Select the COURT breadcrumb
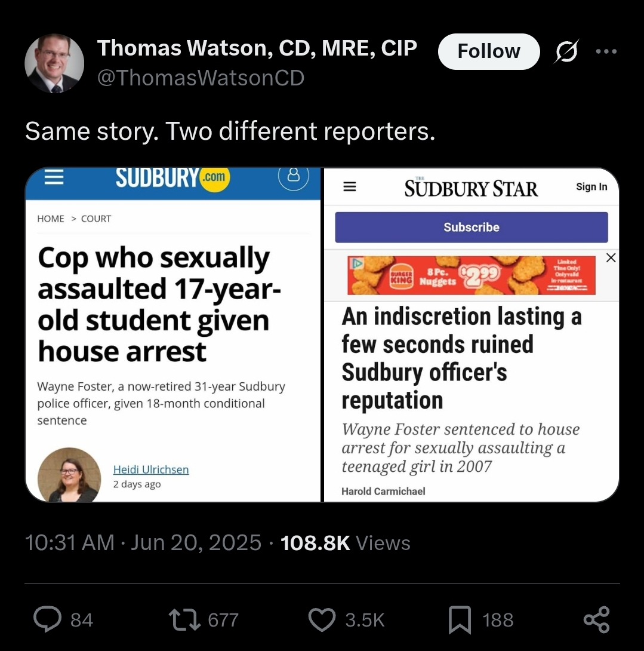The width and height of the screenshot is (644, 651). pyautogui.click(x=96, y=219)
